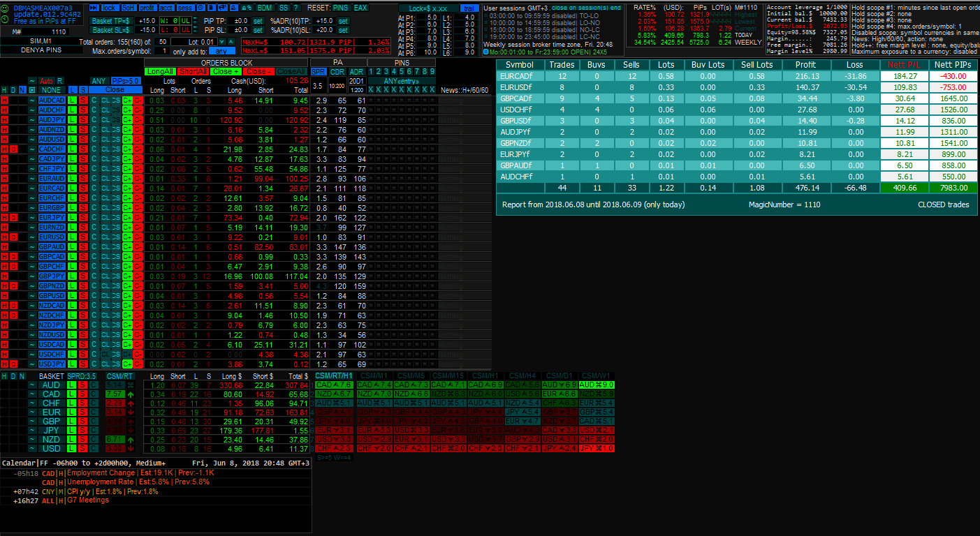This screenshot has height=536, width=980.
Task: Click the PiPs>5.0 filter button
Action: (x=126, y=81)
